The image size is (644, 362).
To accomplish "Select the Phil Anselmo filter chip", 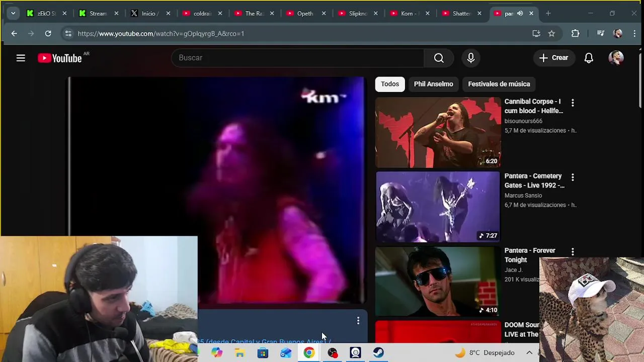I will (434, 84).
